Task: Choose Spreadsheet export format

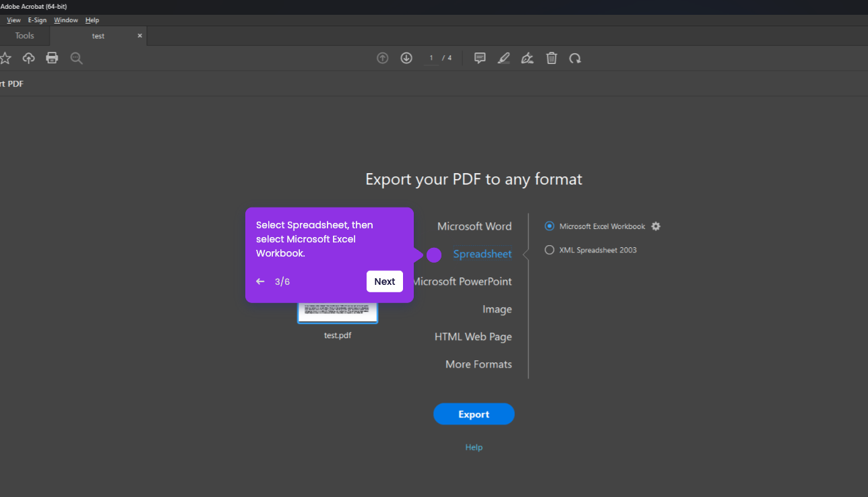Action: click(483, 254)
